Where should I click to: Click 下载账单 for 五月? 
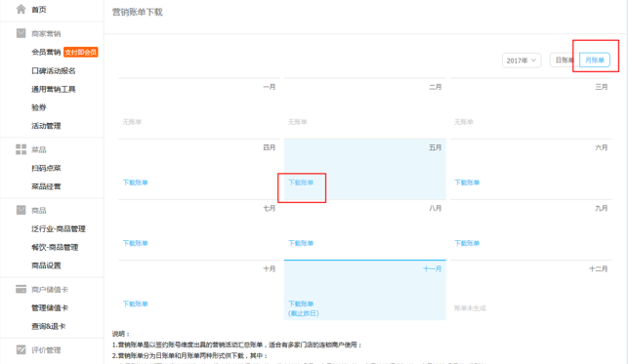pos(301,182)
